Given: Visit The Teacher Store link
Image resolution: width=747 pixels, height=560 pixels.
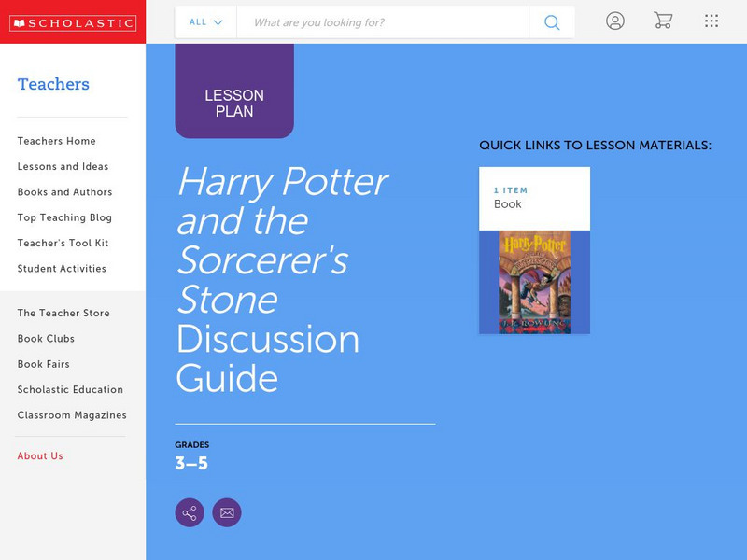Looking at the screenshot, I should coord(62,313).
